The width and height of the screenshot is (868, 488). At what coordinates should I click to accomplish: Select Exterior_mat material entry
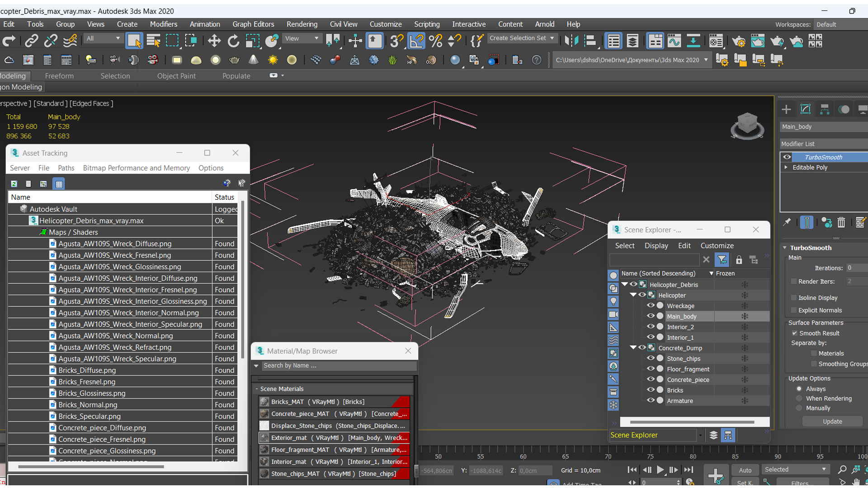(x=334, y=437)
